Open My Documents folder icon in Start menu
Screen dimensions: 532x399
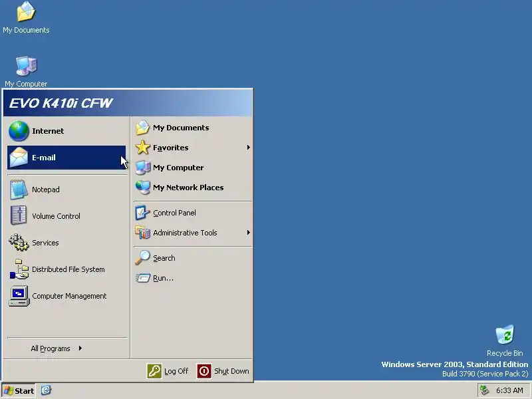[x=142, y=128]
